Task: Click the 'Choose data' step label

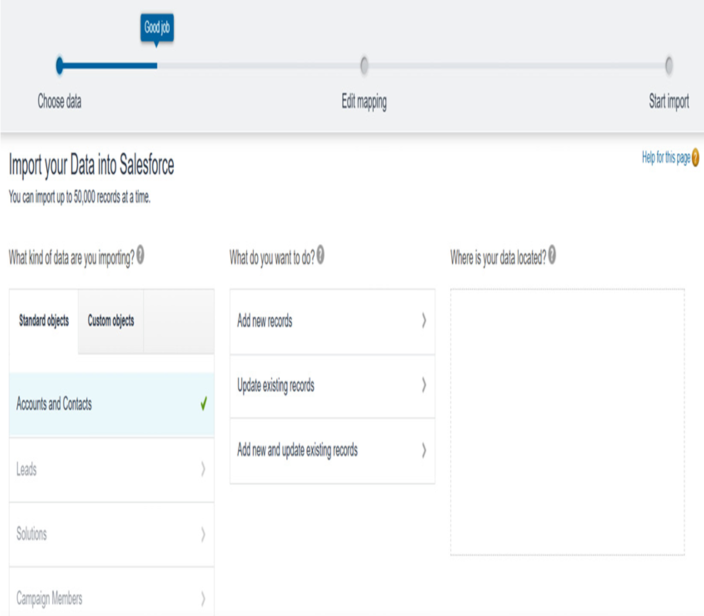Action: tap(59, 101)
